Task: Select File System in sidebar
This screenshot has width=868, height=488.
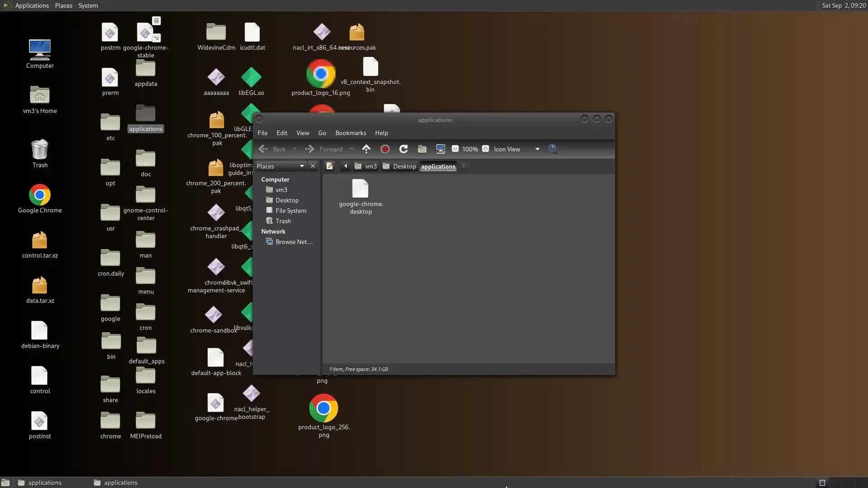Action: (x=291, y=211)
